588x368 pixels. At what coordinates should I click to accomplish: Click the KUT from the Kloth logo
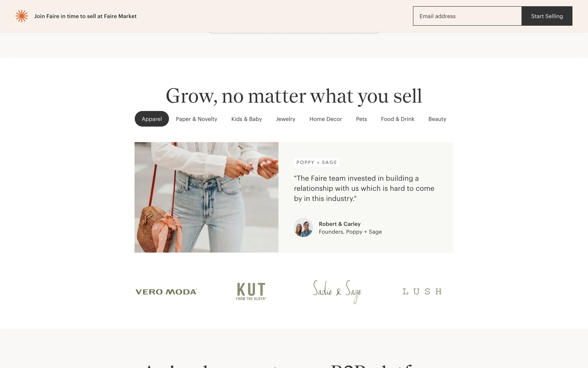point(251,291)
